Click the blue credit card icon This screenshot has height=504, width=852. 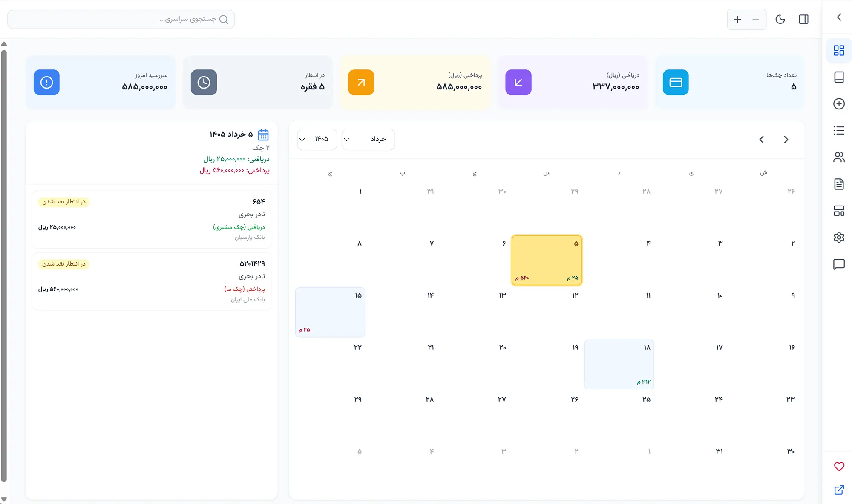point(676,82)
